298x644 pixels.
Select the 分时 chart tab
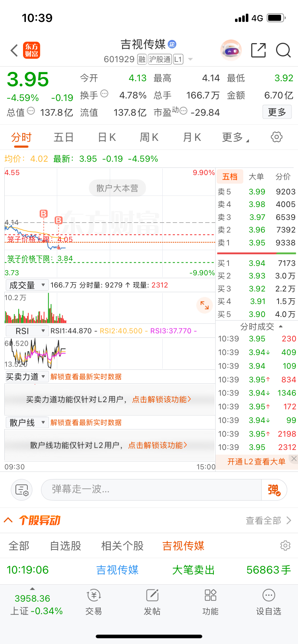[x=21, y=137]
